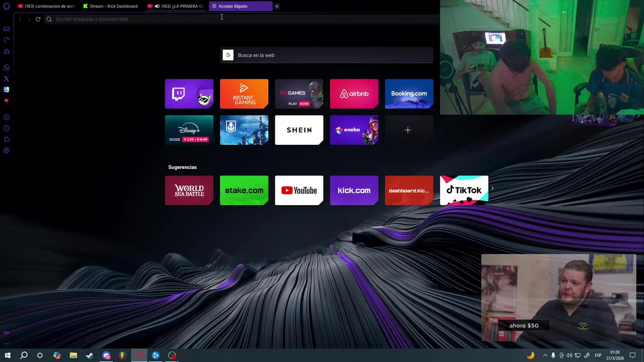This screenshot has width=644, height=362.
Task: Open GX Cleaner icon in sidebar
Action: click(7, 51)
